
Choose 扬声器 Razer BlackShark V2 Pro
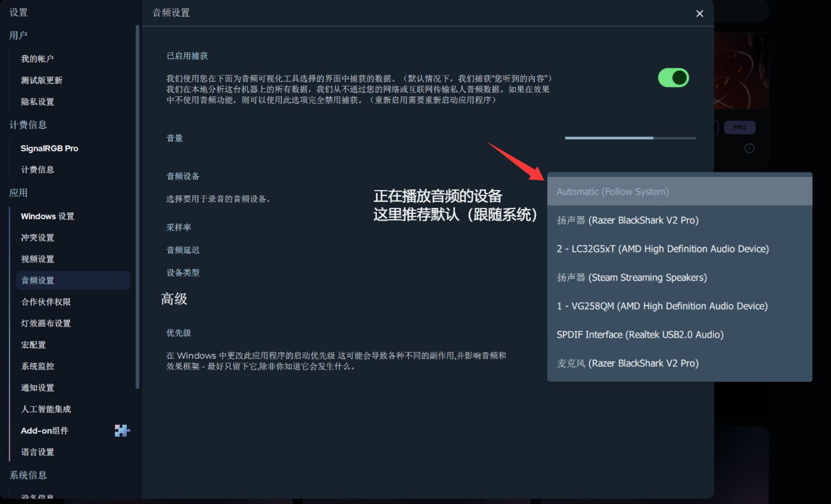coord(679,220)
